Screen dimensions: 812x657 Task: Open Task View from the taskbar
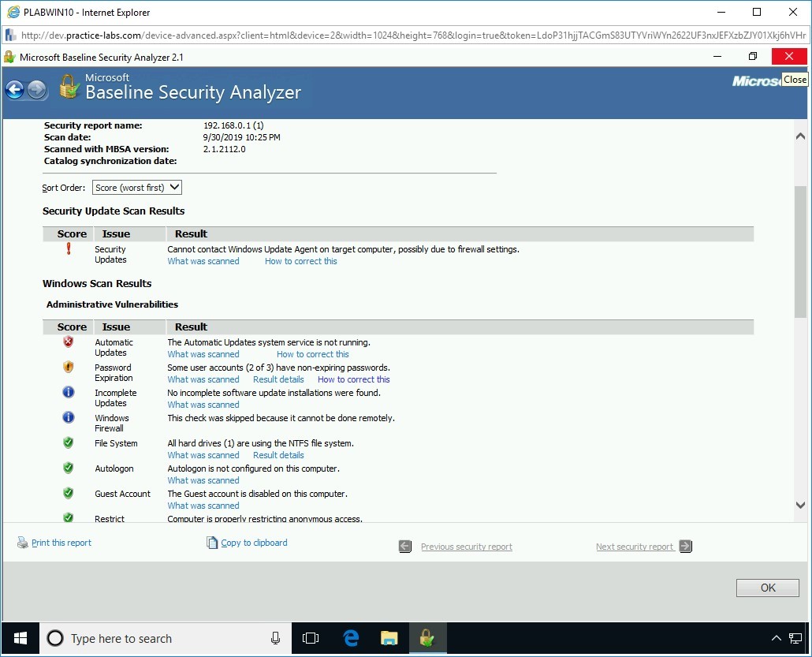pos(310,638)
